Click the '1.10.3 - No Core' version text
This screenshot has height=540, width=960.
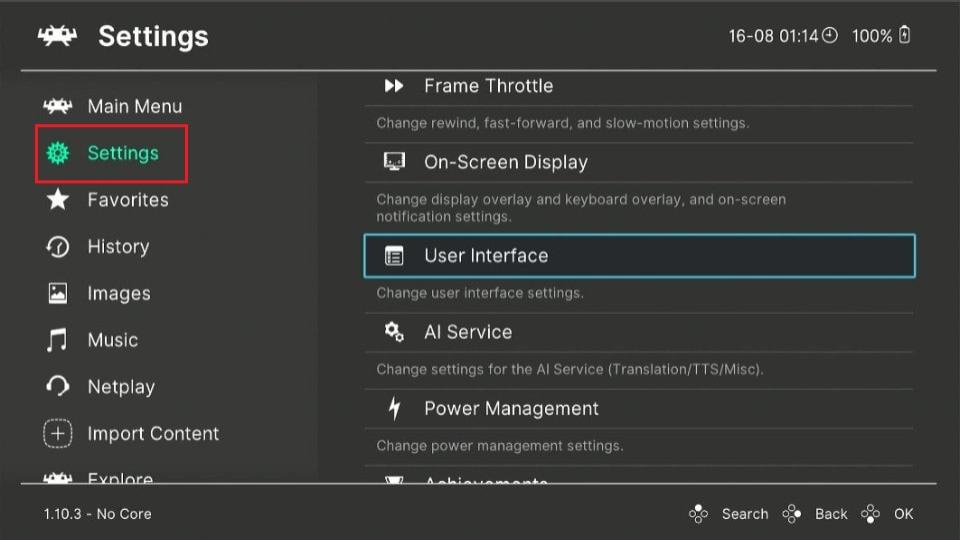click(x=97, y=514)
